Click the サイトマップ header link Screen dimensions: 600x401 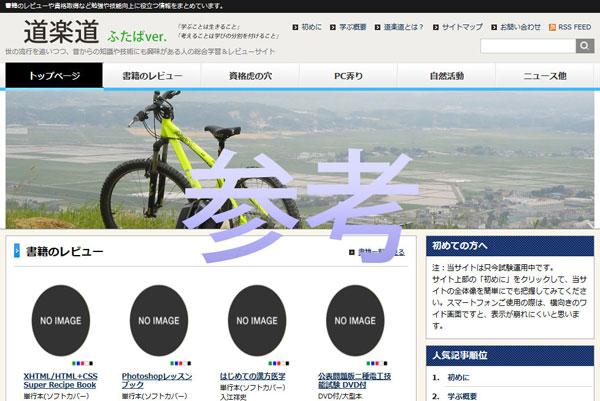tap(462, 27)
